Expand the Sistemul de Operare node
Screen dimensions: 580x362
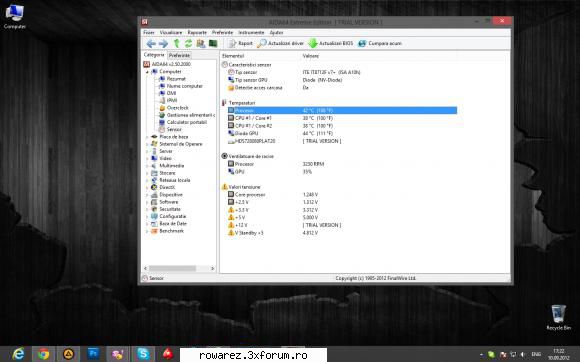pyautogui.click(x=147, y=144)
